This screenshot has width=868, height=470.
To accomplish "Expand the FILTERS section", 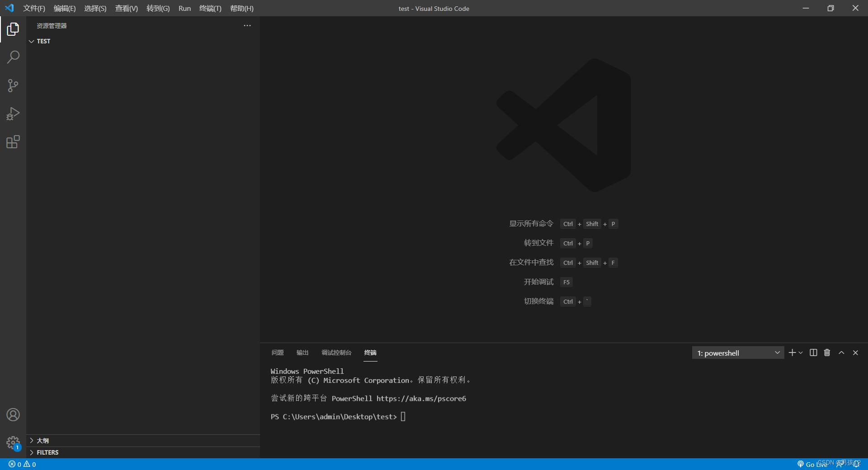I will pos(143,452).
